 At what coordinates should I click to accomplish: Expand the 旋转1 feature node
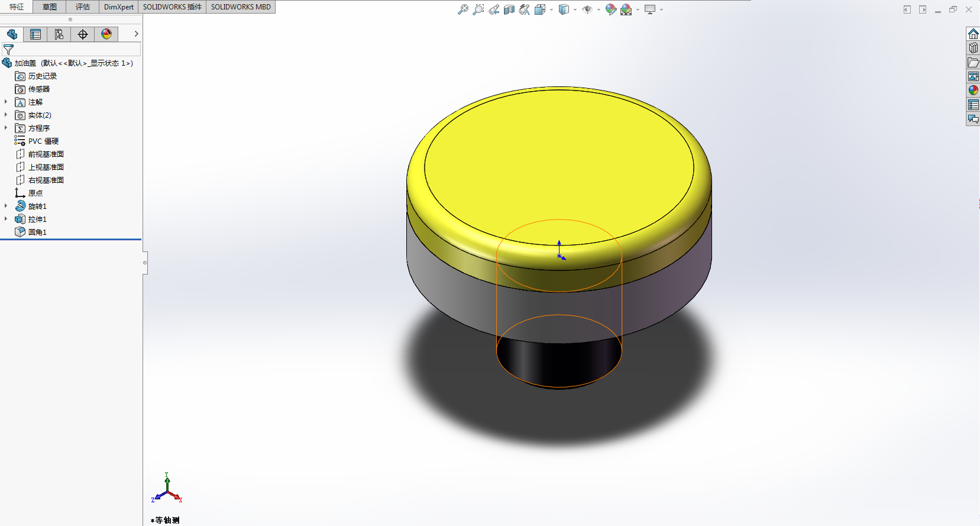click(x=6, y=206)
